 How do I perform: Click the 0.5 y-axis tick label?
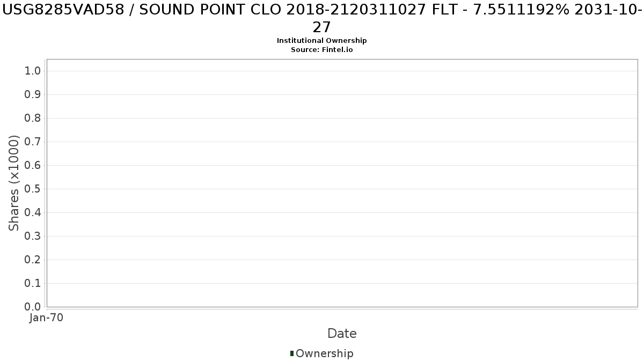[33, 189]
